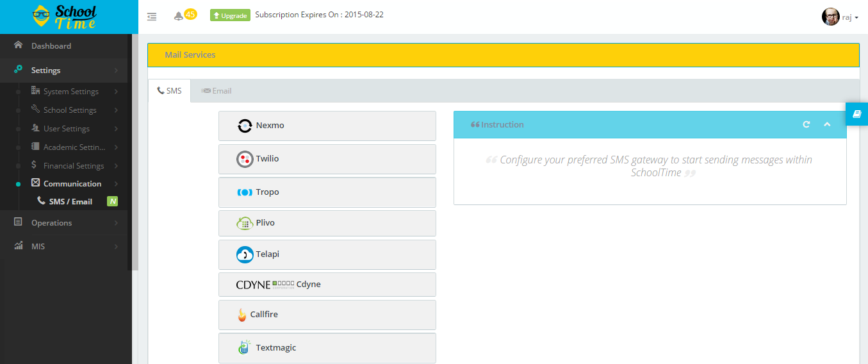
Task: Click the Callfire flame icon
Action: pos(242,315)
